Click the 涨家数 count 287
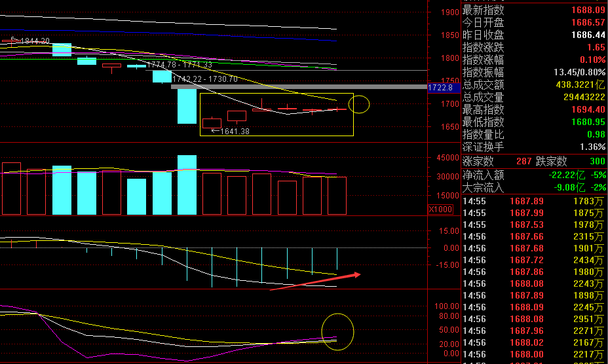The height and width of the screenshot is (364, 608). click(x=523, y=161)
